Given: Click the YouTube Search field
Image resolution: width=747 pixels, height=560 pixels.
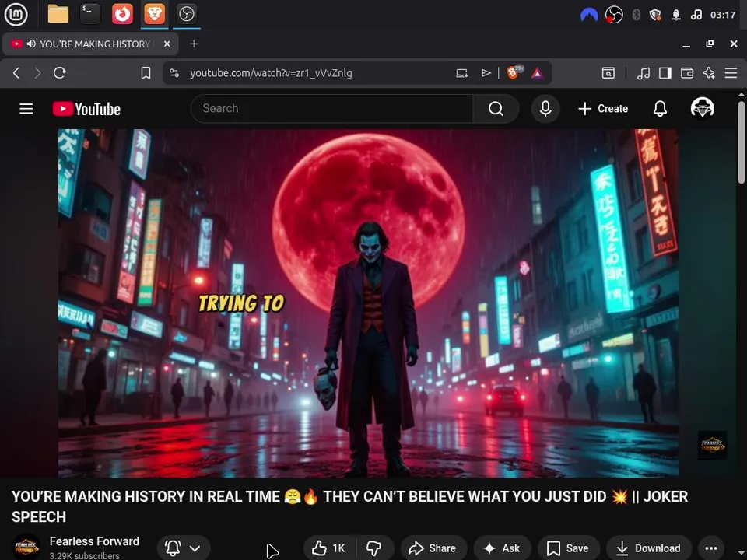Looking at the screenshot, I should click(x=331, y=109).
